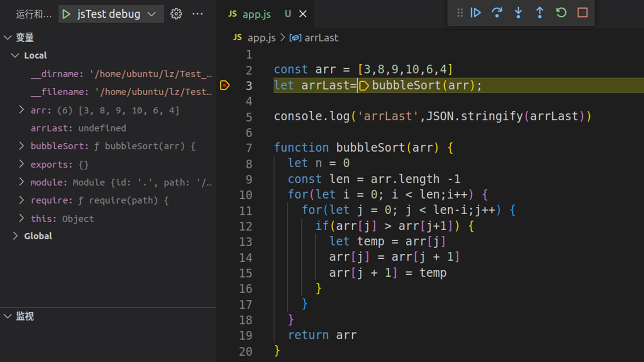The image size is (644, 362).
Task: Collapse the 监视 watch section
Action: (x=8, y=316)
